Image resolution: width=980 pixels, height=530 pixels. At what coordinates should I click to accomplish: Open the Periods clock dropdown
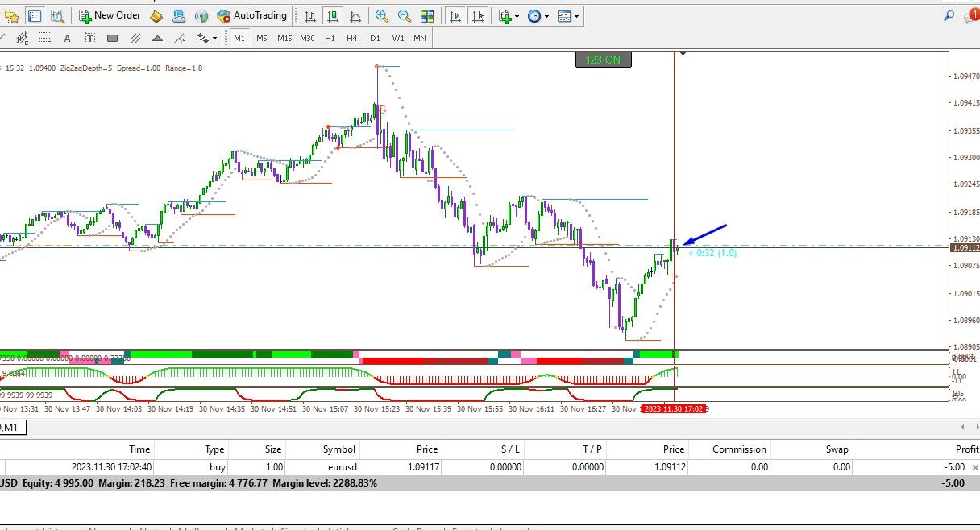pos(538,15)
